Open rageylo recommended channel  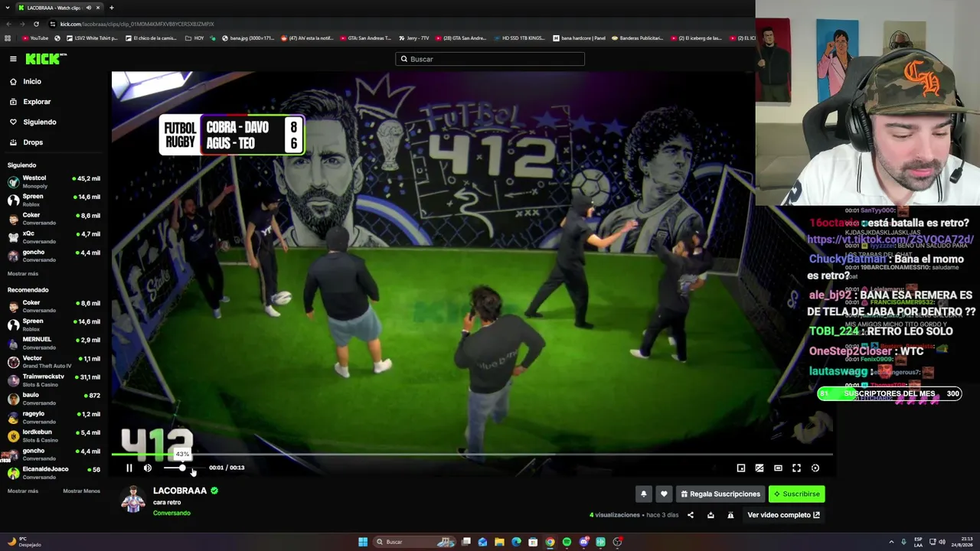tap(54, 417)
